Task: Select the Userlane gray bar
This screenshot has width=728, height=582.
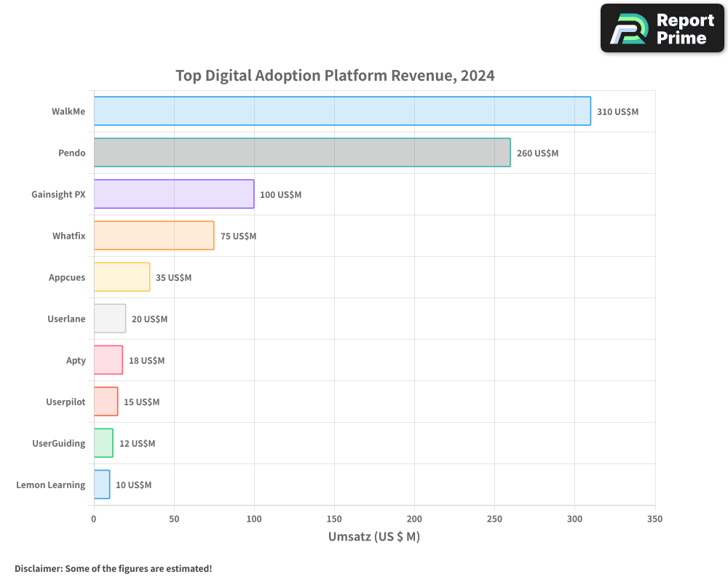Action: coord(109,319)
